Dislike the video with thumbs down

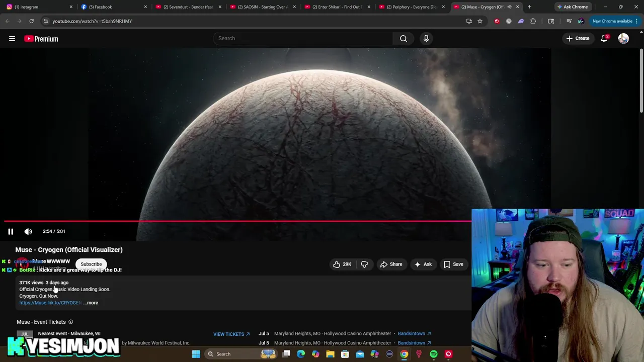coord(364,264)
